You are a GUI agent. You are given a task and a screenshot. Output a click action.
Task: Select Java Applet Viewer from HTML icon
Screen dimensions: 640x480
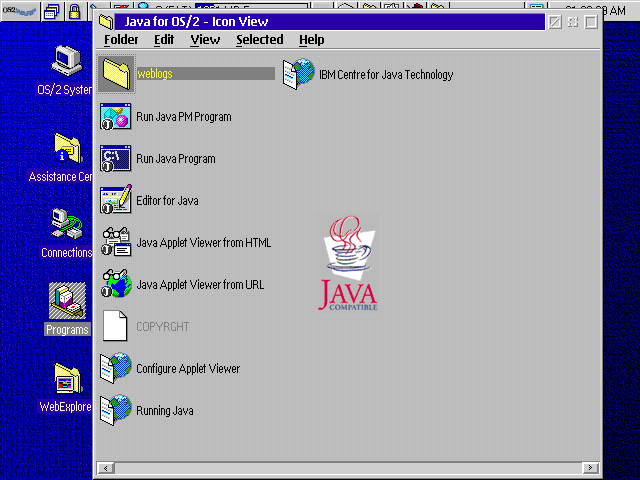point(116,242)
